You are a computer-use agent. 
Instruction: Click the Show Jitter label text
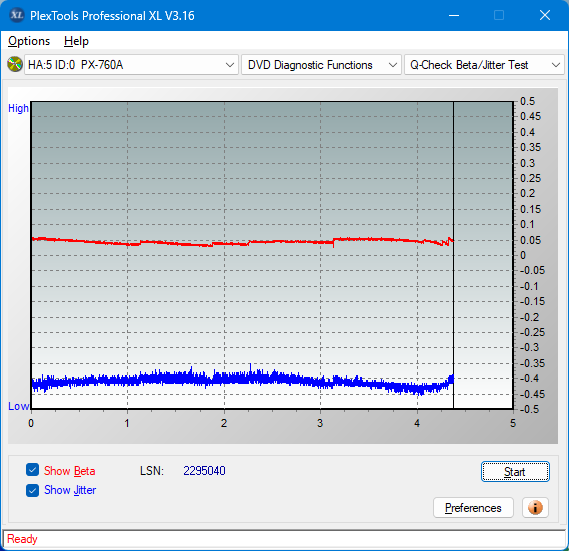pos(70,490)
